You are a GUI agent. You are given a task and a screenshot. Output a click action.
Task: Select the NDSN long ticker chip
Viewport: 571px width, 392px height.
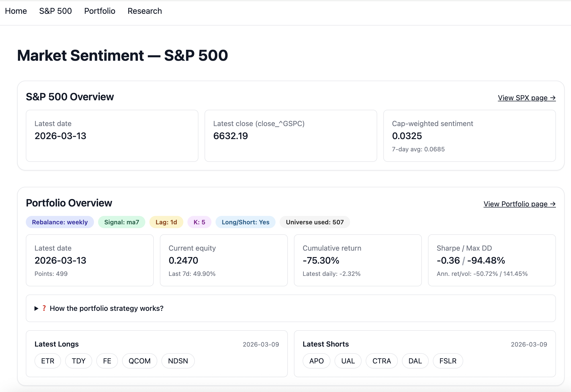pyautogui.click(x=178, y=361)
